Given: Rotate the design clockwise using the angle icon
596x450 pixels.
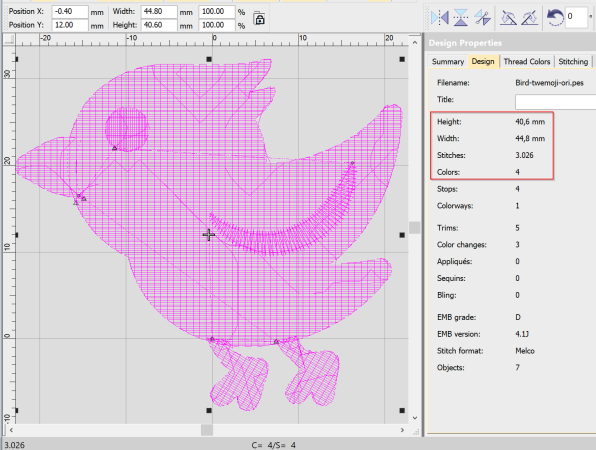Looking at the screenshot, I should (x=529, y=17).
